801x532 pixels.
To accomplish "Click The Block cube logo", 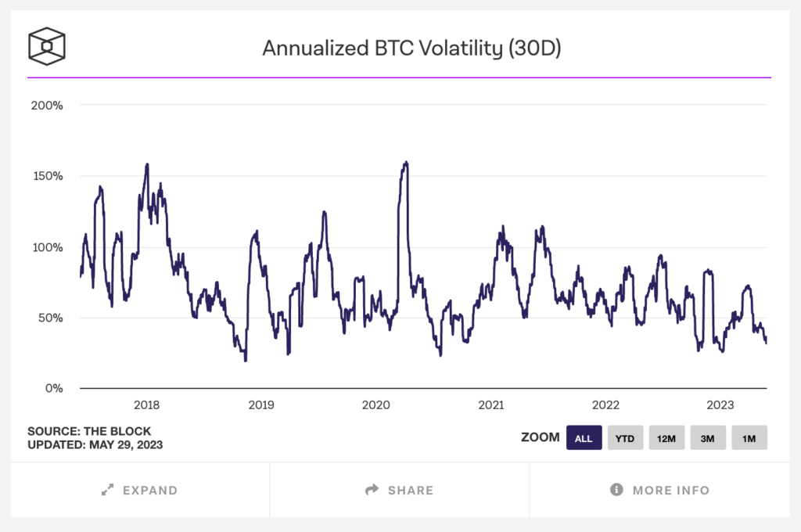I will (47, 45).
